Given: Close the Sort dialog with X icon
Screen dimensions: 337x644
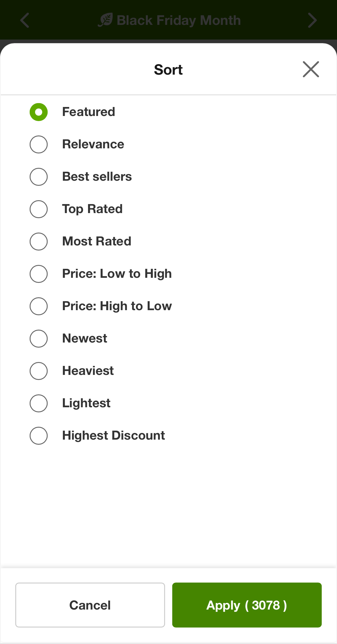Looking at the screenshot, I should (311, 70).
